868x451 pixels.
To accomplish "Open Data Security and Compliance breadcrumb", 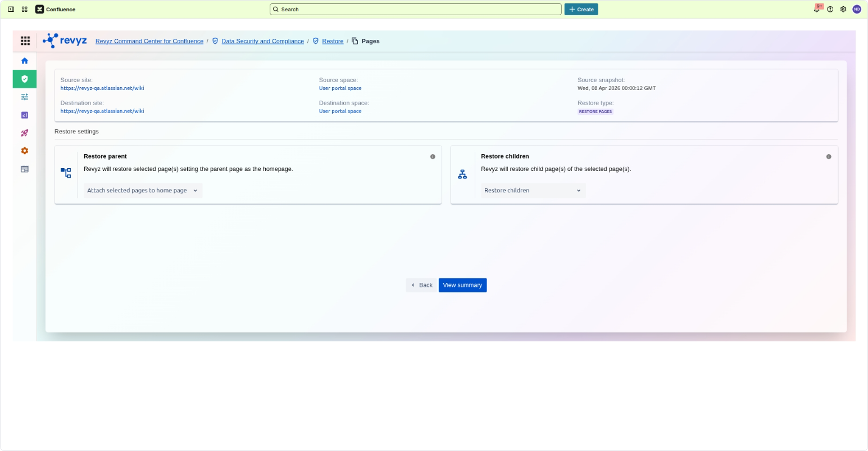I will pos(262,41).
